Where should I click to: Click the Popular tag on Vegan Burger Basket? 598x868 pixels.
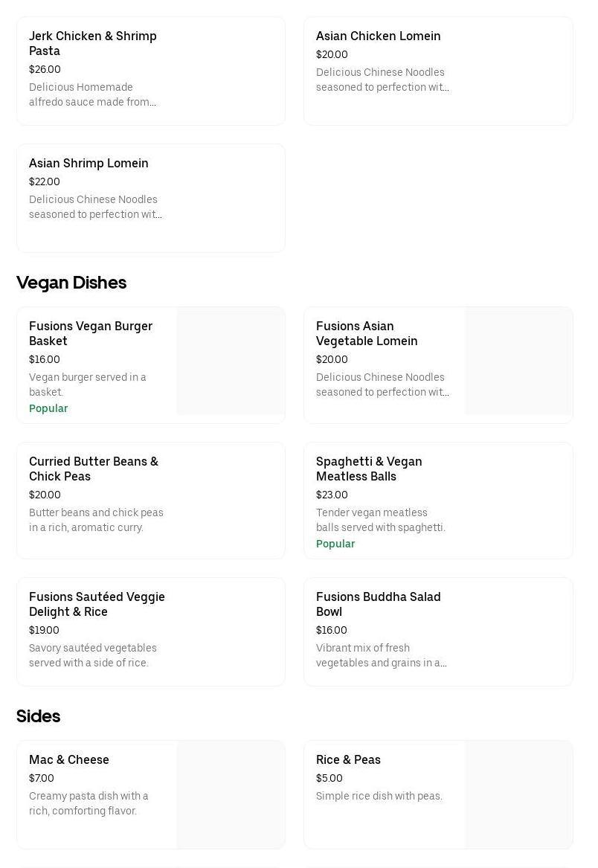[x=48, y=408]
